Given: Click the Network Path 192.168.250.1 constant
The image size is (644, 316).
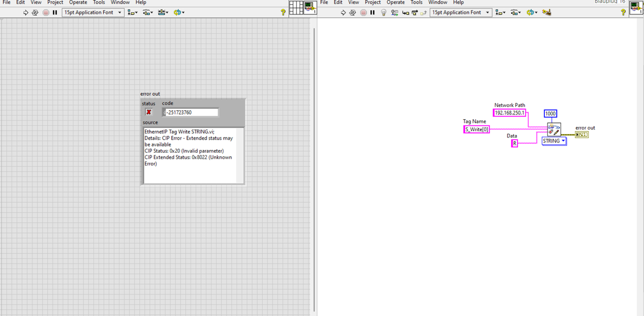Looking at the screenshot, I should click(x=510, y=113).
